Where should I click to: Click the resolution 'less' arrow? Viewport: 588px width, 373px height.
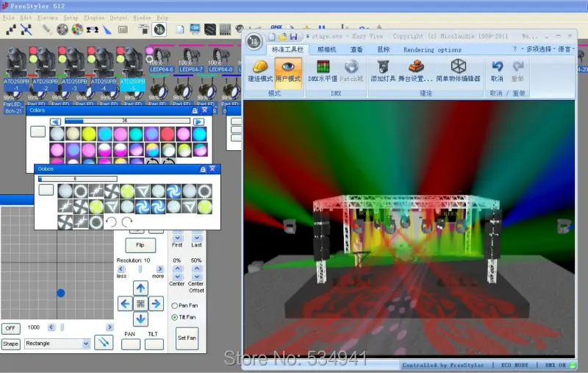(121, 269)
